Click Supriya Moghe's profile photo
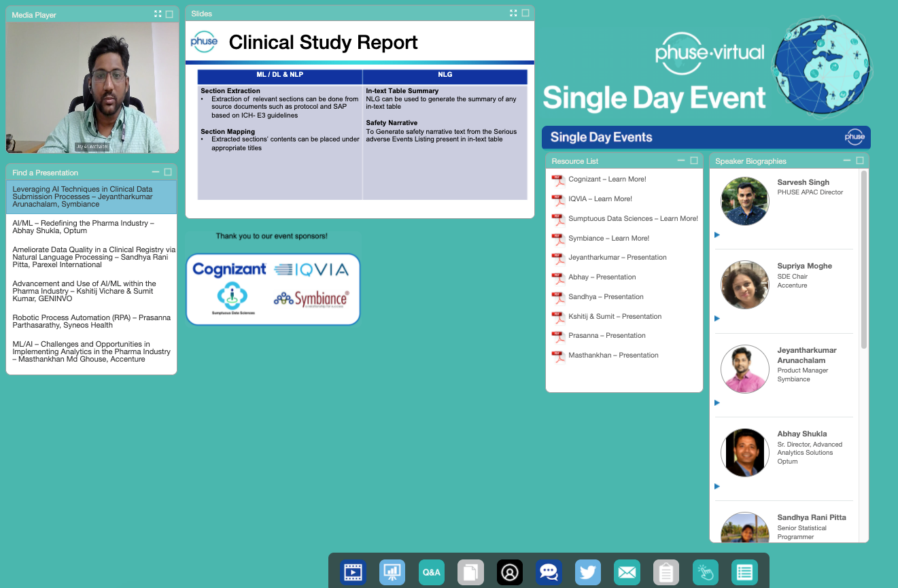Screen dimensions: 898x588 tap(744, 285)
